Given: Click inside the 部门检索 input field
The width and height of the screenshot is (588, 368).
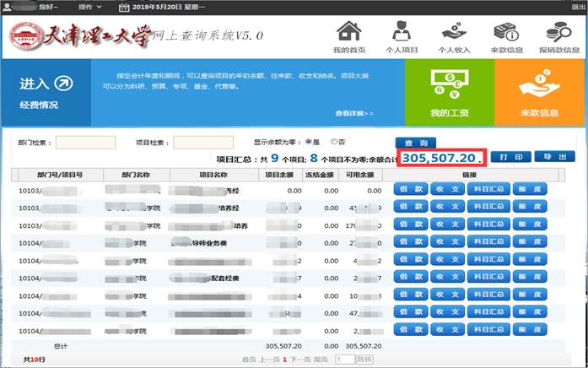Looking at the screenshot, I should click(85, 142).
